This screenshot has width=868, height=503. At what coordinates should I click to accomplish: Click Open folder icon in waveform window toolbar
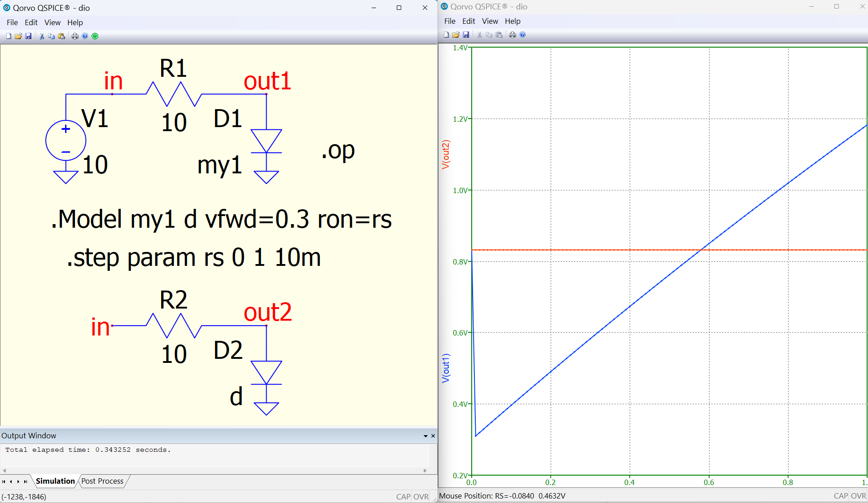456,35
